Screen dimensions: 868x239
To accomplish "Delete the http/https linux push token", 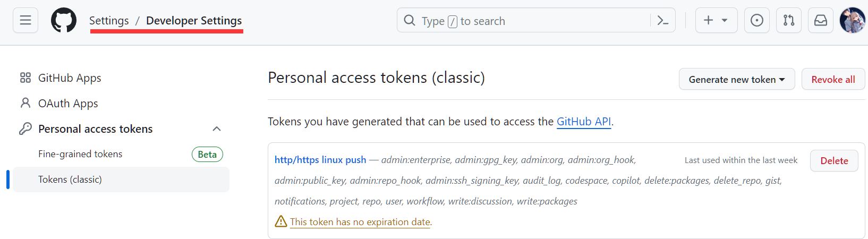I will (834, 161).
